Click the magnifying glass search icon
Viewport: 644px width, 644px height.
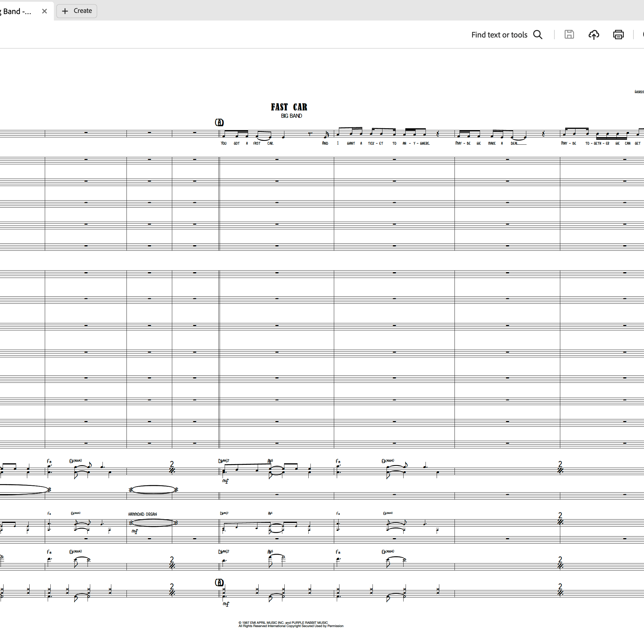coord(538,35)
